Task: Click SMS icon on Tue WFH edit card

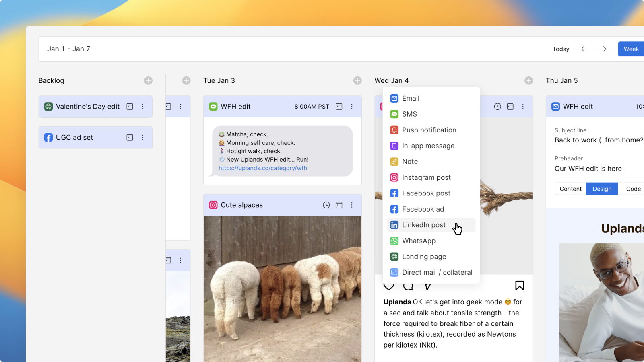Action: (x=213, y=107)
